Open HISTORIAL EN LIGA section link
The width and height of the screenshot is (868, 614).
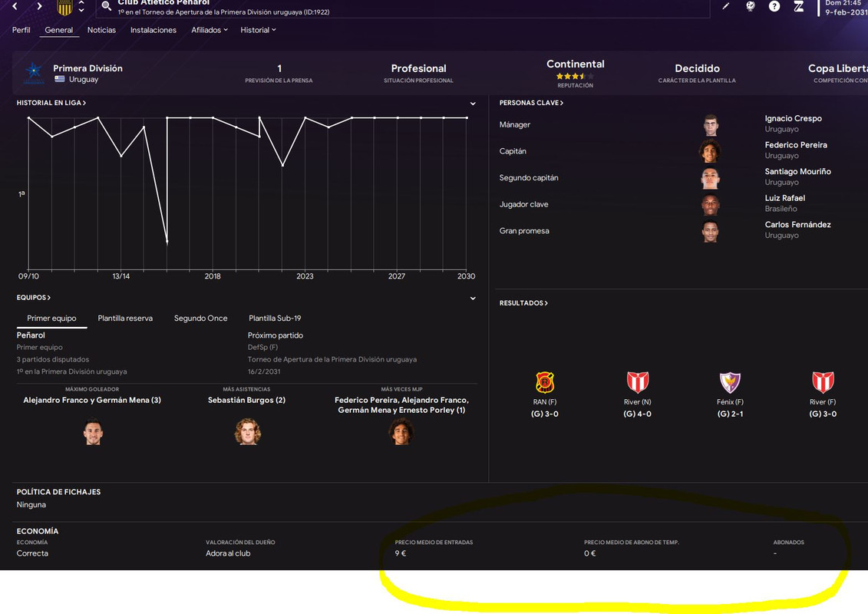(51, 103)
